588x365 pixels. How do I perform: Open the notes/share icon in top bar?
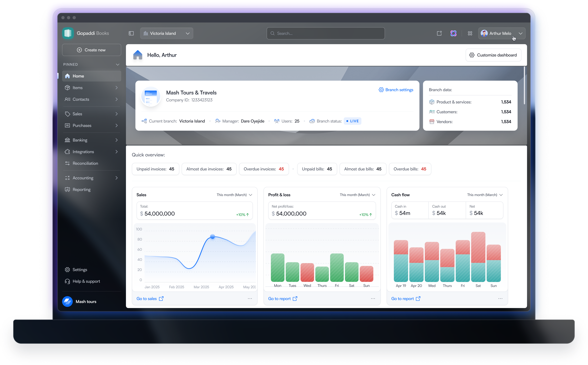(439, 33)
